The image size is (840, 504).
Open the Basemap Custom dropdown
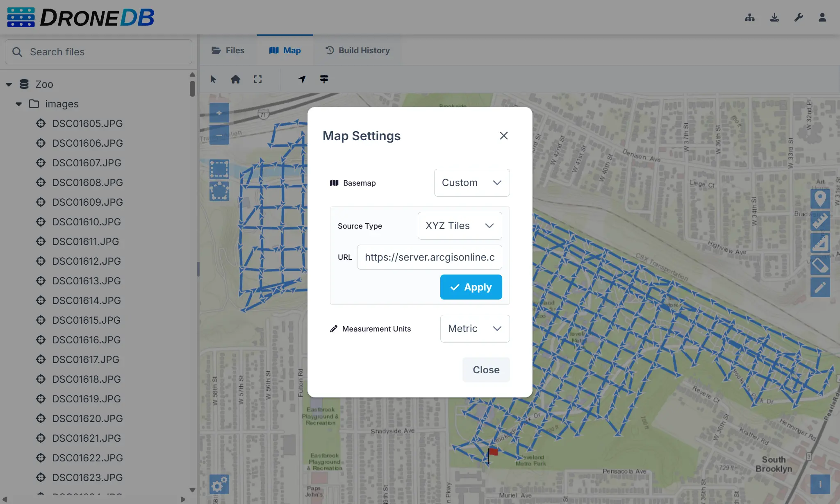click(x=471, y=183)
